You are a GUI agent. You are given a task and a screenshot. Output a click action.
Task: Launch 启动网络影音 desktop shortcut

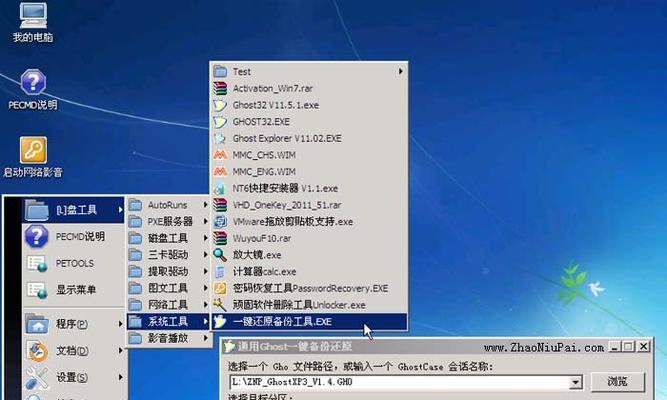click(33, 157)
